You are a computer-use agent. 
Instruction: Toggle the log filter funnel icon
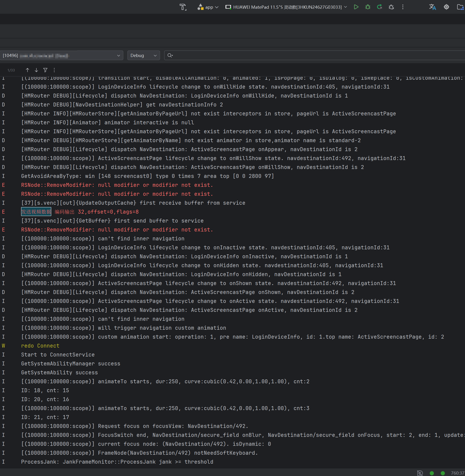coord(45,70)
